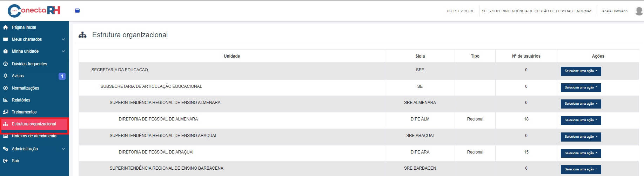The image size is (644, 176).
Task: Click the Treinamentos icon in sidebar
Action: point(6,112)
